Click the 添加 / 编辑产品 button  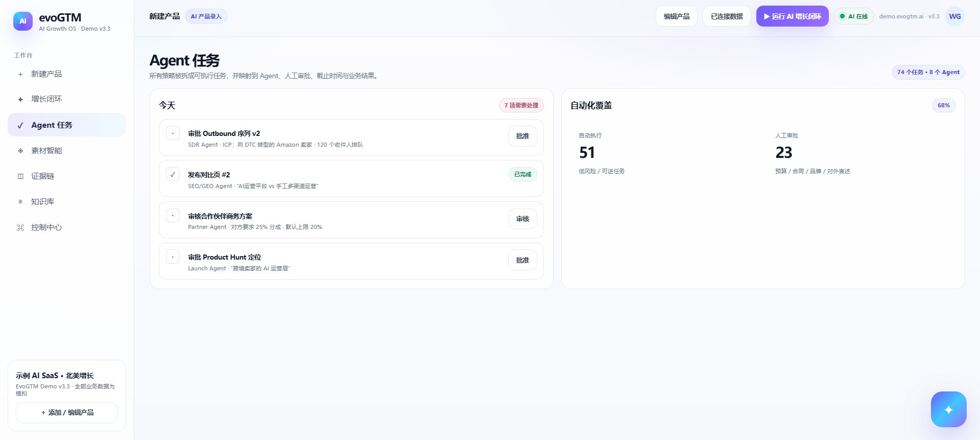(x=67, y=412)
